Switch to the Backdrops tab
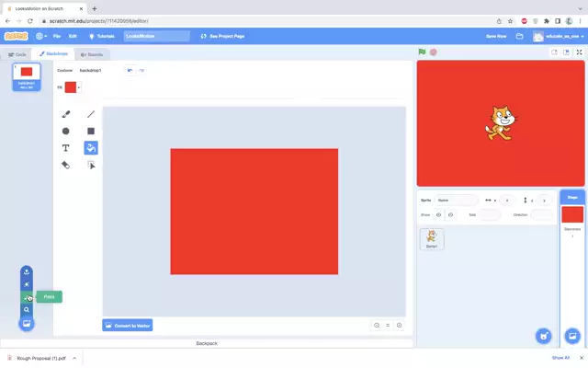The height and width of the screenshot is (368, 588). (x=53, y=53)
